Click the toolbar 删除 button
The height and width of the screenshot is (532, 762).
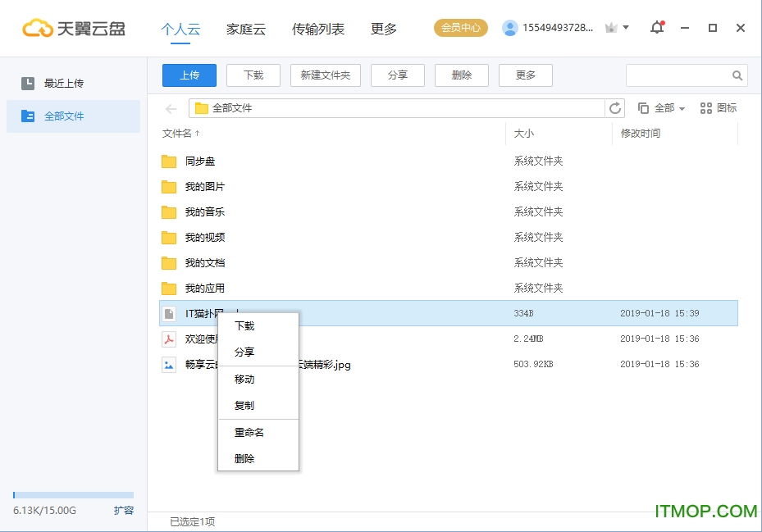point(462,75)
